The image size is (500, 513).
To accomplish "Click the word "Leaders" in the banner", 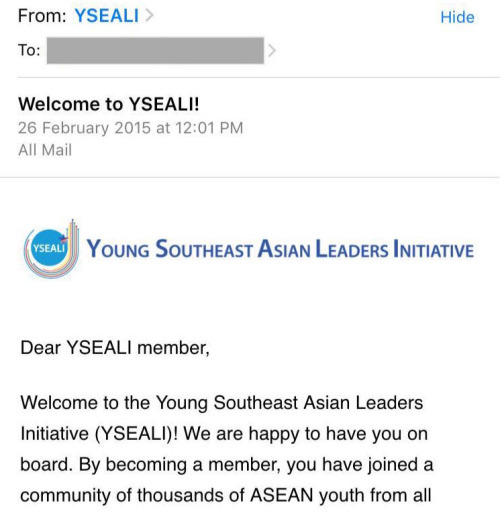I will 352,249.
